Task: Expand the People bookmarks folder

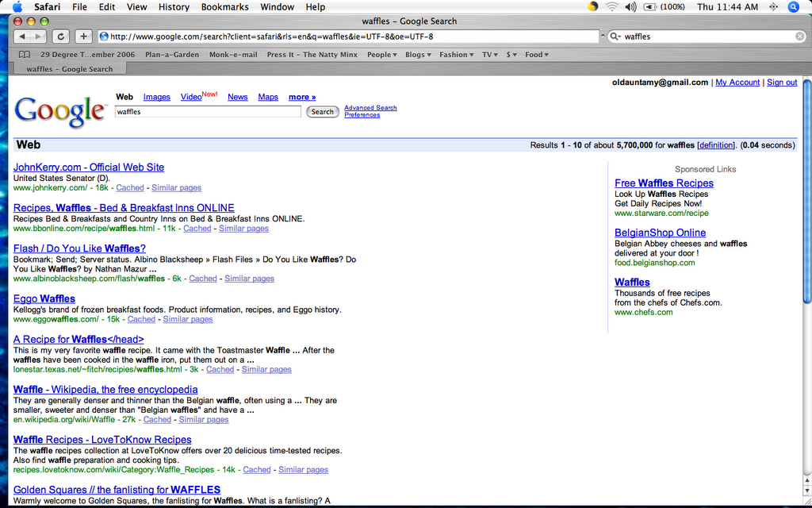Action: [x=381, y=55]
